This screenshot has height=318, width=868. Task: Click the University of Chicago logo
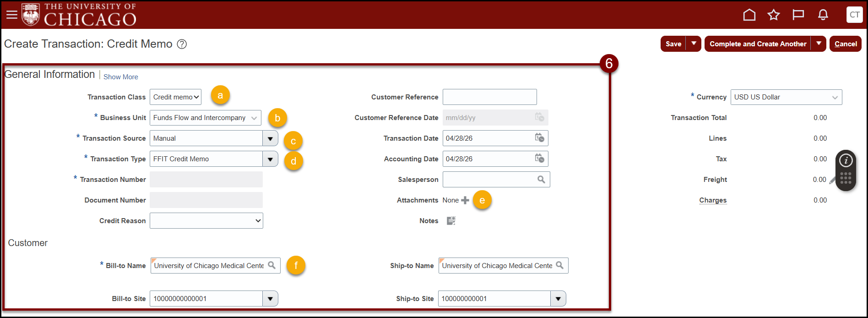79,15
